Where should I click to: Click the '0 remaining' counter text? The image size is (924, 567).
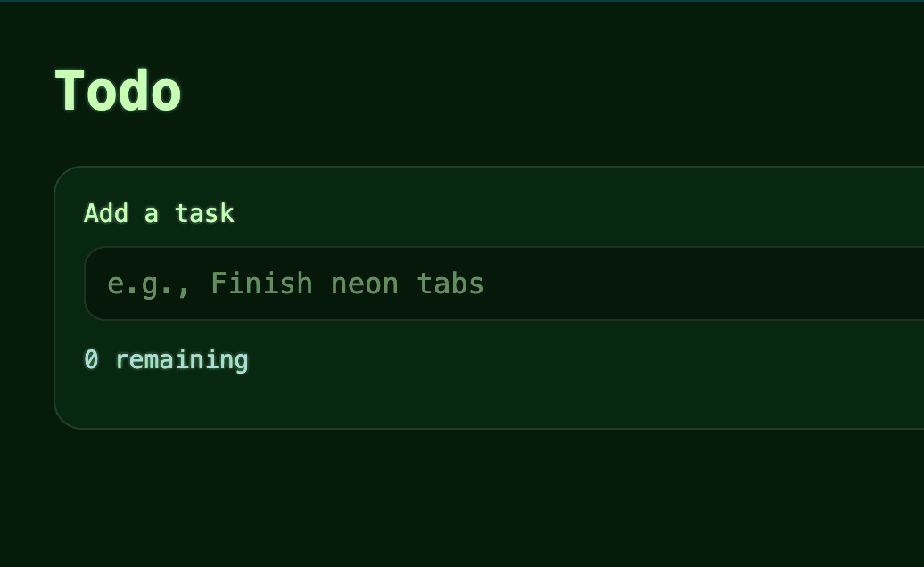pyautogui.click(x=166, y=359)
